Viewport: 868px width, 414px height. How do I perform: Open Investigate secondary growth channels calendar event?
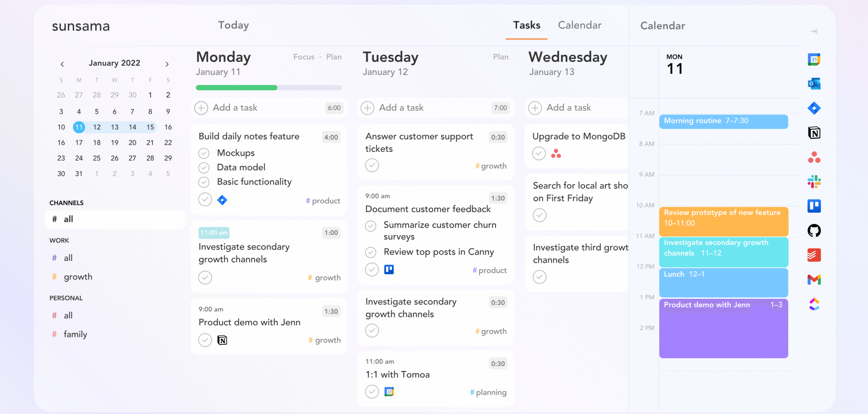pos(724,252)
